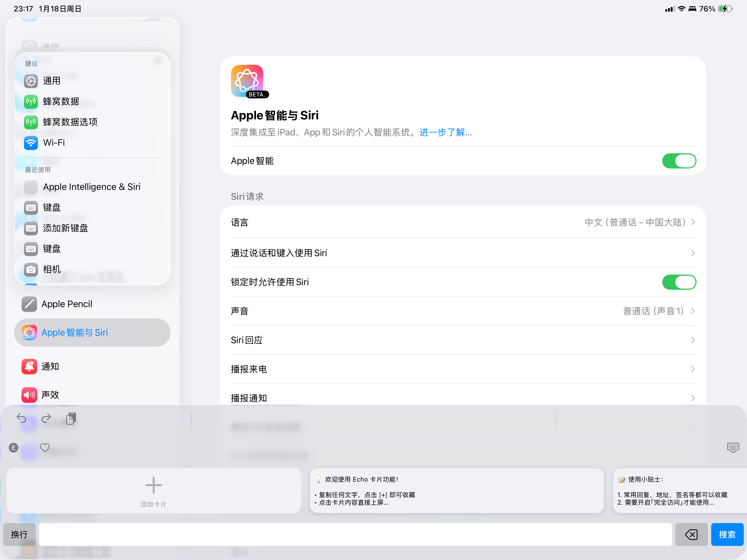Open 通过说话和键入使用 Siri row
This screenshot has width=747, height=560.
463,253
